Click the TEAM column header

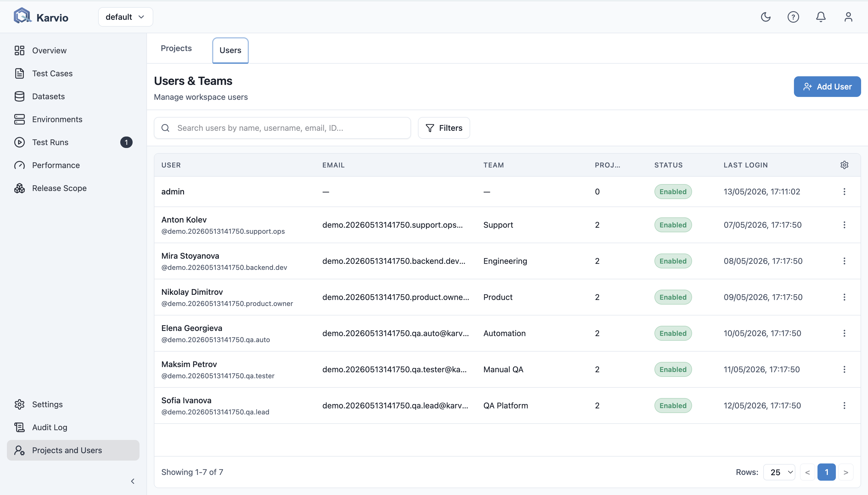pyautogui.click(x=494, y=165)
